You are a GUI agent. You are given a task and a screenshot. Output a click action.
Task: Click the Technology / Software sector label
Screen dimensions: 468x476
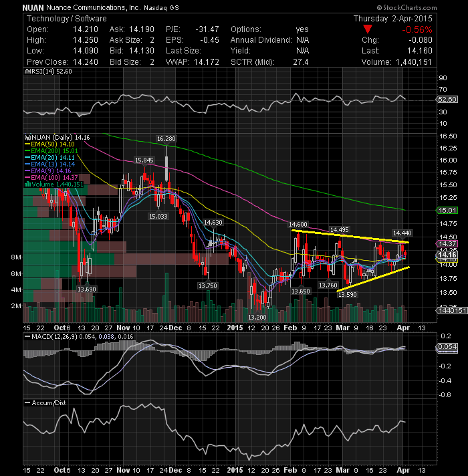coord(67,19)
